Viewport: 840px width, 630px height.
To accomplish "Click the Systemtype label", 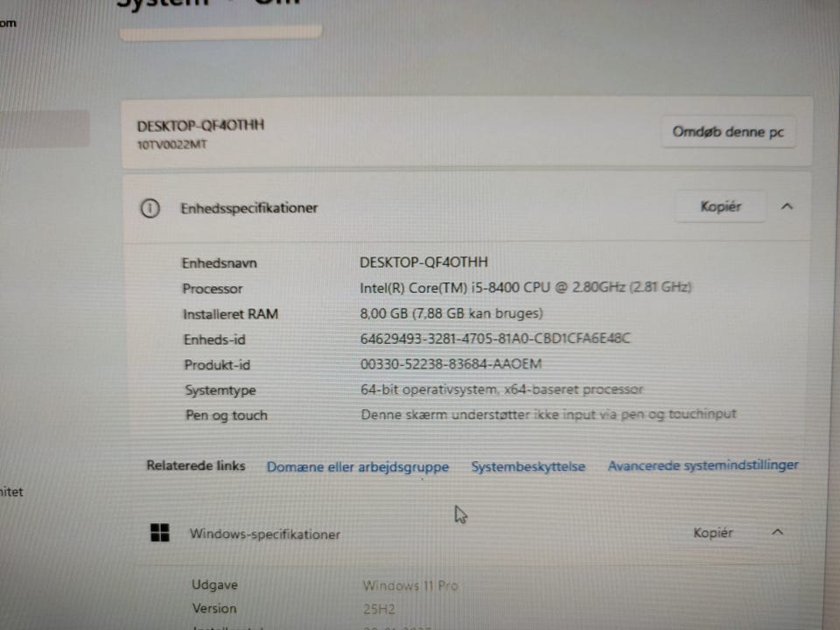I will [220, 390].
